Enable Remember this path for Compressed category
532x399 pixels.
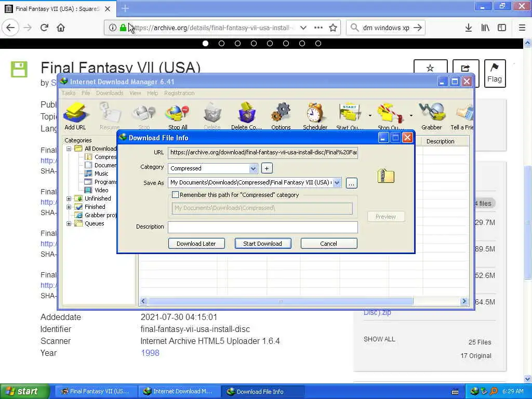click(x=176, y=195)
